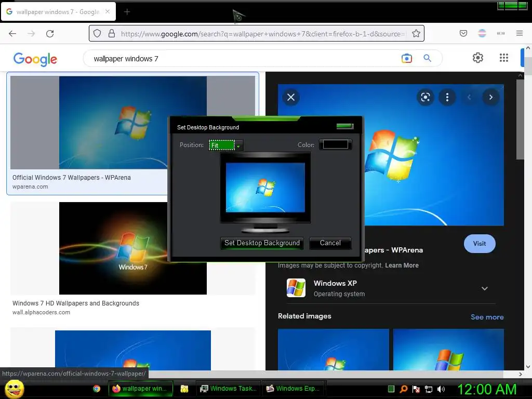
Task: Open the network tray icon
Action: coord(429,389)
